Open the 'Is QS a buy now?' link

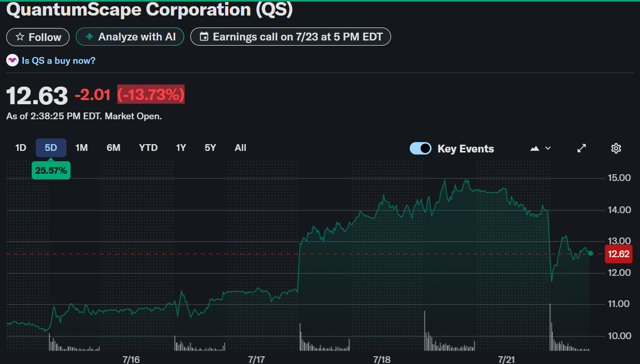(59, 61)
